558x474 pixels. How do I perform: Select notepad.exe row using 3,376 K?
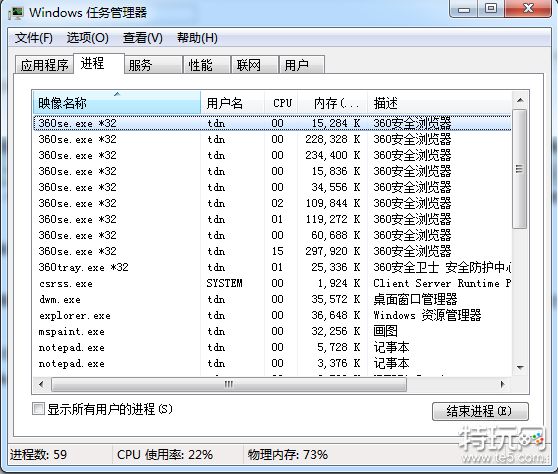coord(272,363)
